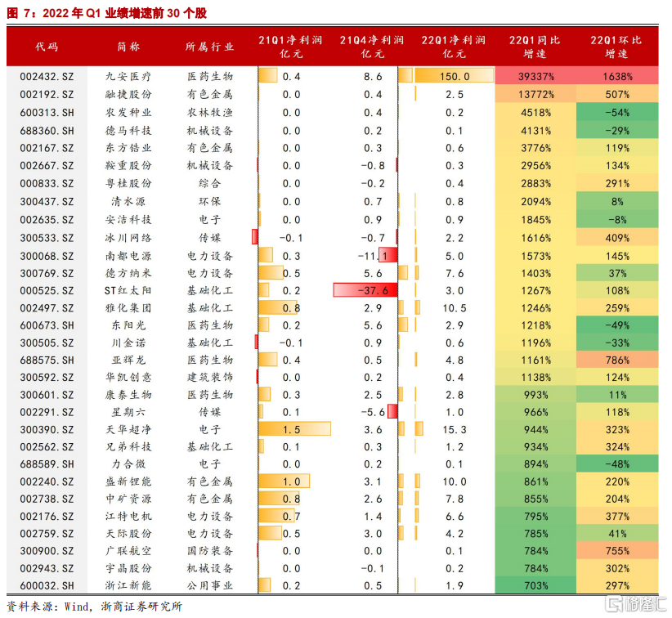Click the company name 九安医疗
This screenshot has height=618, width=672.
[x=128, y=77]
